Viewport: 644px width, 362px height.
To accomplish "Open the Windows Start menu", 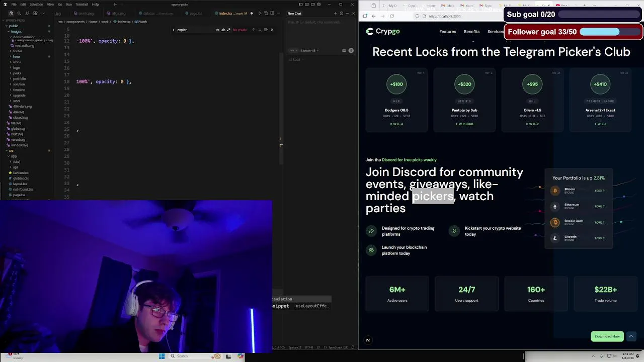I will coord(162,356).
